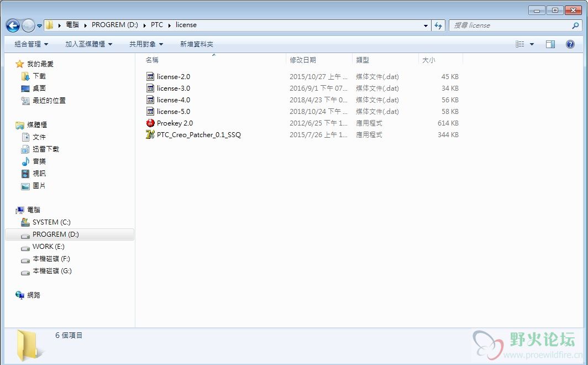Open 本機磁碟 (F:) drive
Viewport: 588px width, 365px height.
point(51,259)
